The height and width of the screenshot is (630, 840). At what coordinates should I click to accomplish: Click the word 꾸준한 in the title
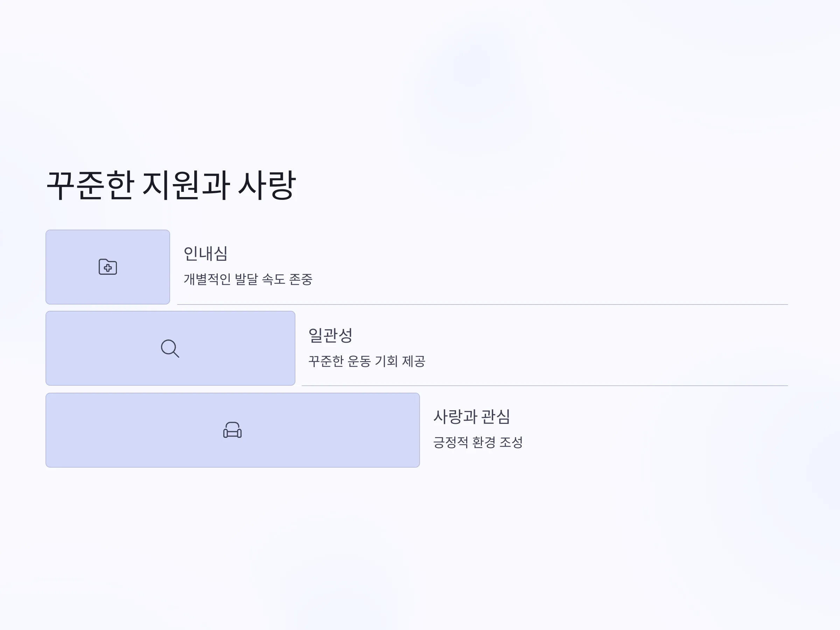(x=90, y=185)
